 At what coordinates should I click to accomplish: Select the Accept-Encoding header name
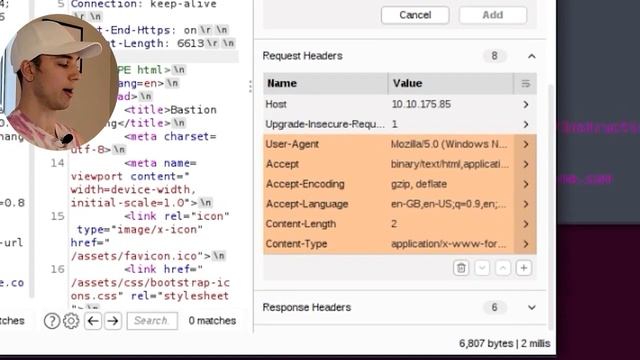click(x=305, y=184)
